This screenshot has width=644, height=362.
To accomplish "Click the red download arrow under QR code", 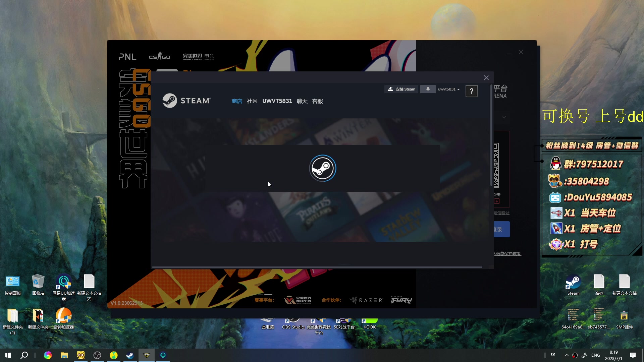I will coord(497,201).
